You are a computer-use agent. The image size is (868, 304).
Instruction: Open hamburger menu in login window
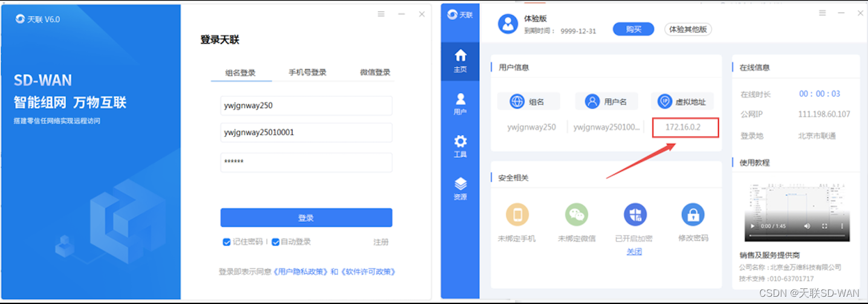381,14
